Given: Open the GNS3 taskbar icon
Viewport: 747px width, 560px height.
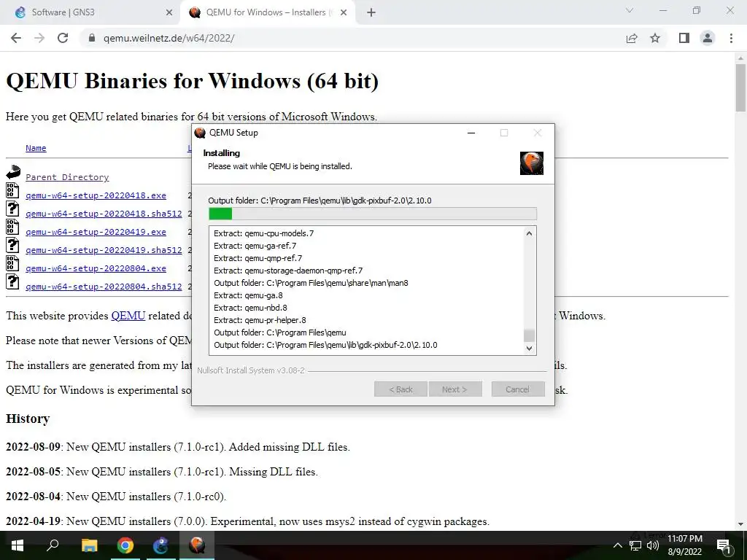Looking at the screenshot, I should (x=160, y=545).
